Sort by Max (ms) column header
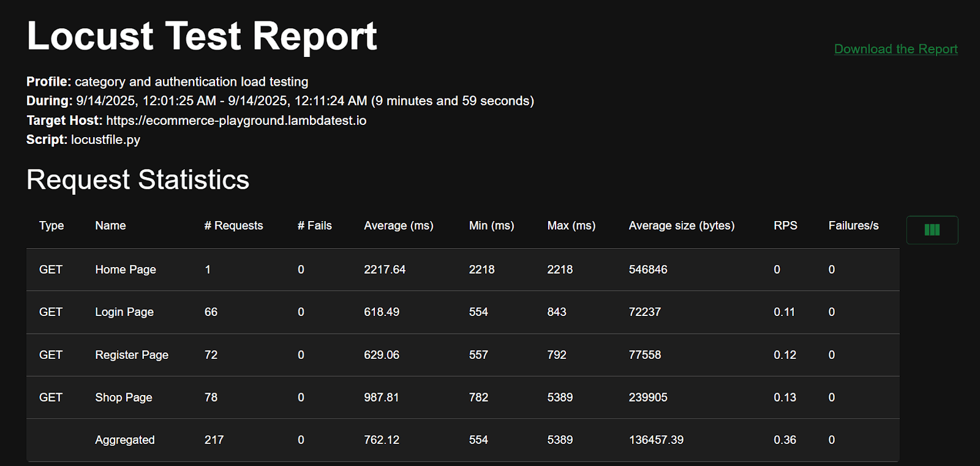This screenshot has height=466, width=980. [571, 225]
